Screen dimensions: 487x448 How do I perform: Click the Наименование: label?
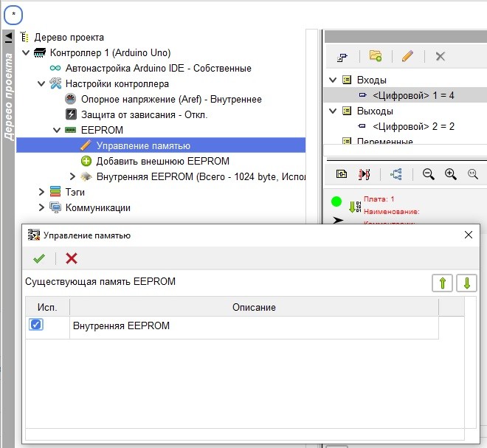(391, 212)
